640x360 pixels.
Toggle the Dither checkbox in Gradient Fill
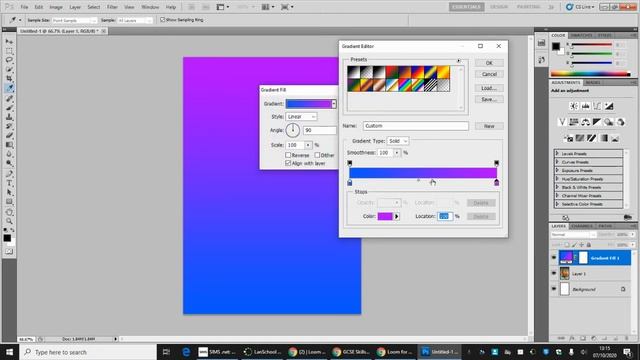tap(317, 155)
